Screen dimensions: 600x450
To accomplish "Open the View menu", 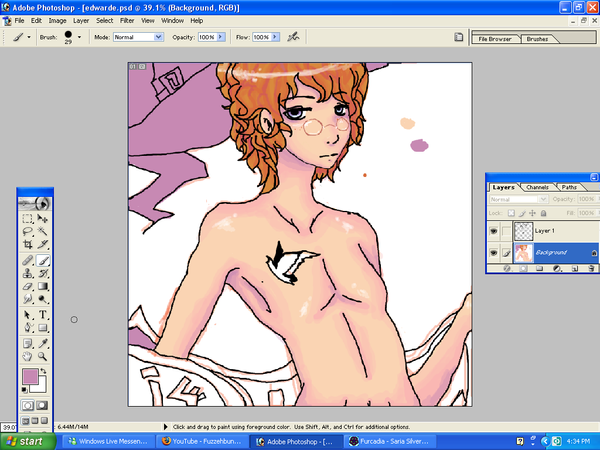I will tap(148, 21).
